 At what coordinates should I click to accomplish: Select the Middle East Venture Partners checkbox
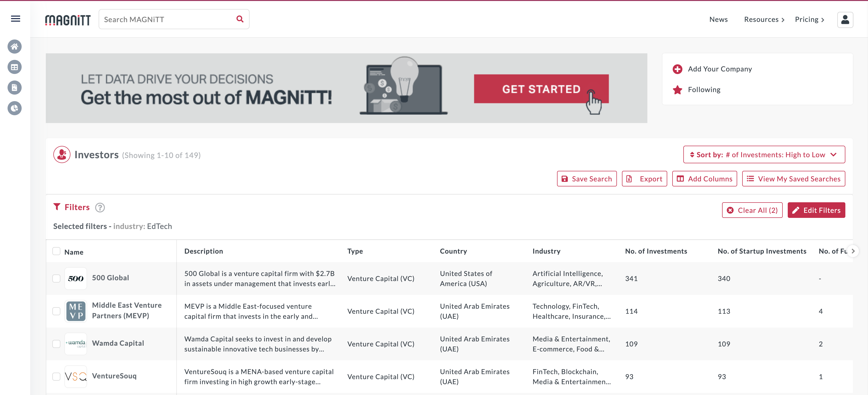56,311
